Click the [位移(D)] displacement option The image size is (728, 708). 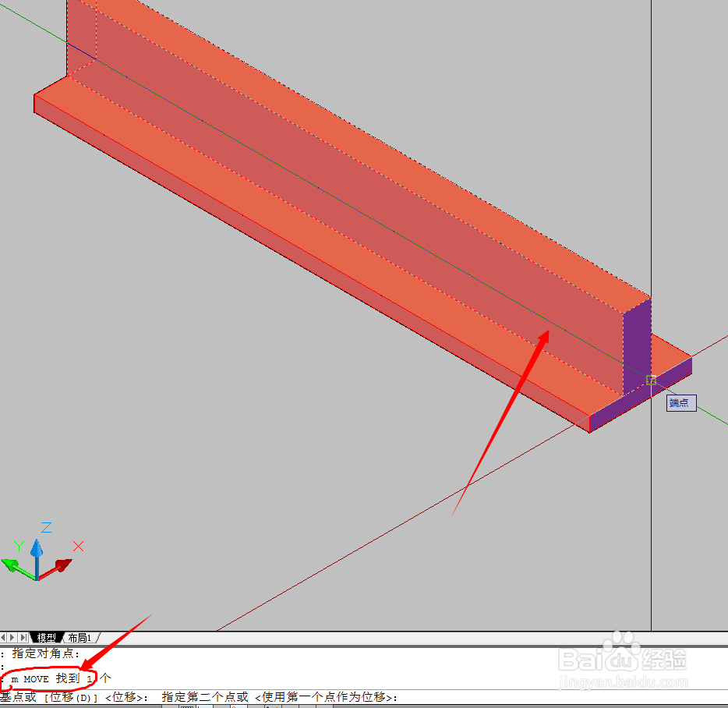click(71, 697)
